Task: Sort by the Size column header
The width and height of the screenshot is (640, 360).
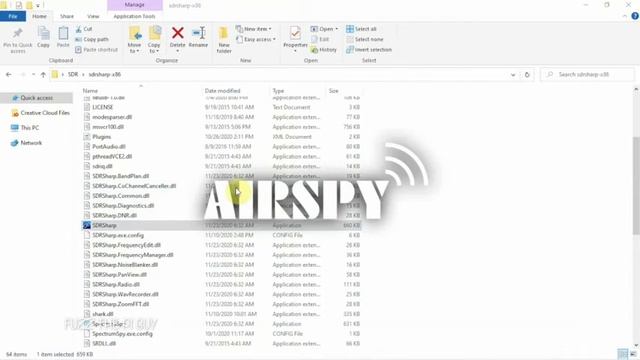Action: click(x=333, y=91)
